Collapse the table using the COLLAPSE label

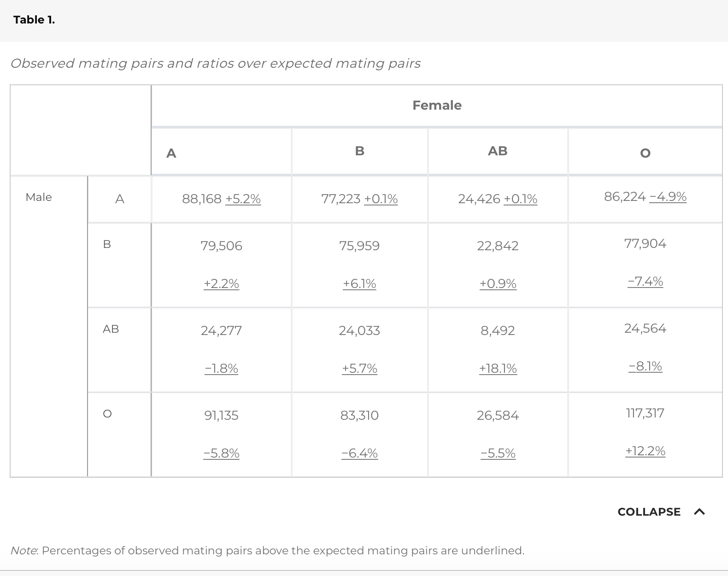click(x=649, y=512)
